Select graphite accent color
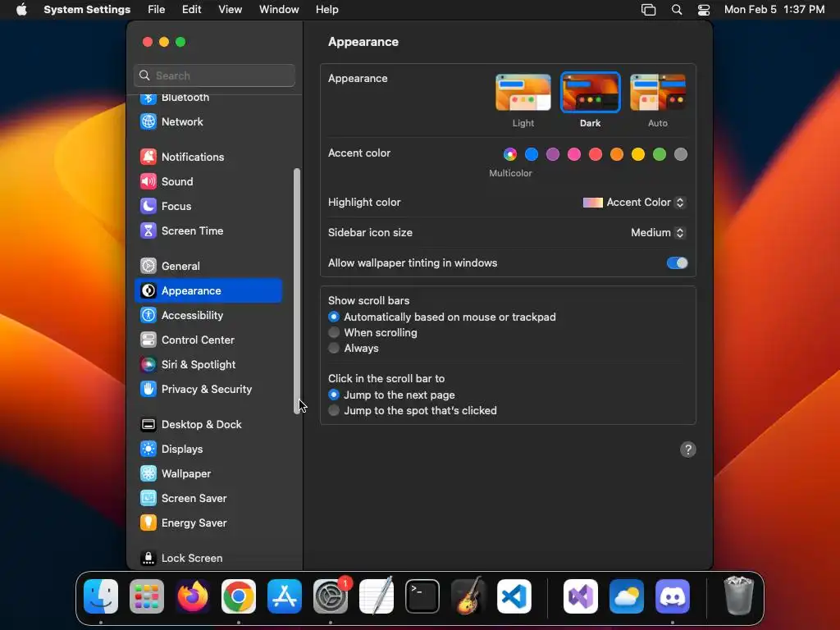 tap(680, 154)
